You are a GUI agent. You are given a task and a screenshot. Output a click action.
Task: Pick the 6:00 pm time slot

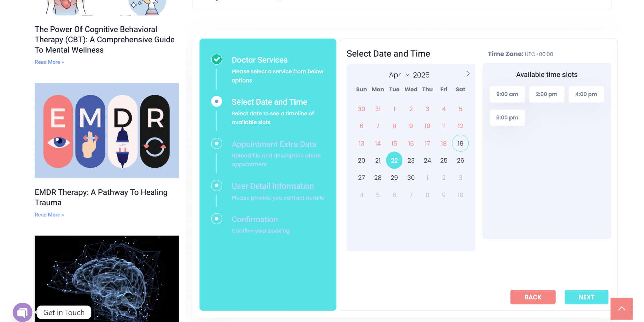click(x=507, y=118)
